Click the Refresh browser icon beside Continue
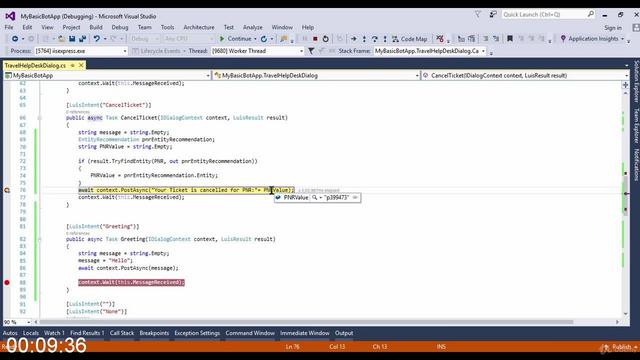This screenshot has width=640, height=360. 264,39
